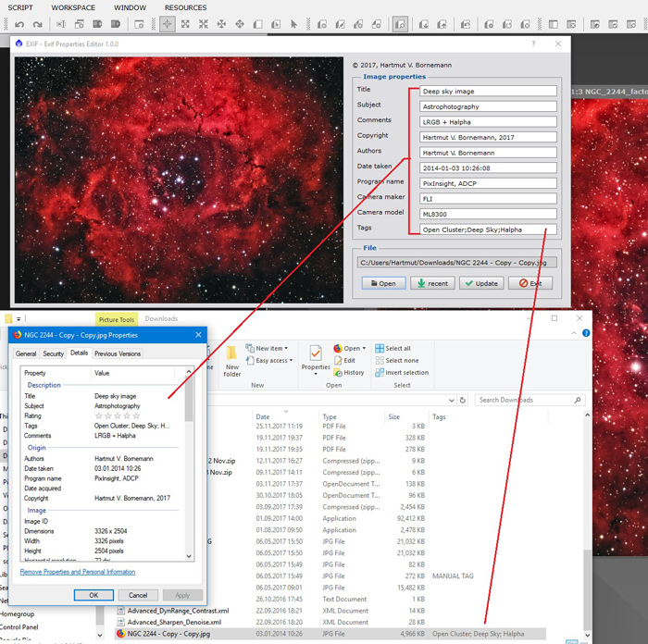Close the NGC 2244 Properties dialog
The image size is (648, 644).
point(198,335)
